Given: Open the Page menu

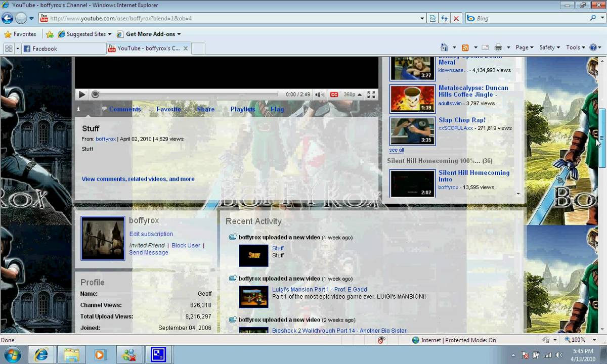Looking at the screenshot, I should [x=525, y=48].
